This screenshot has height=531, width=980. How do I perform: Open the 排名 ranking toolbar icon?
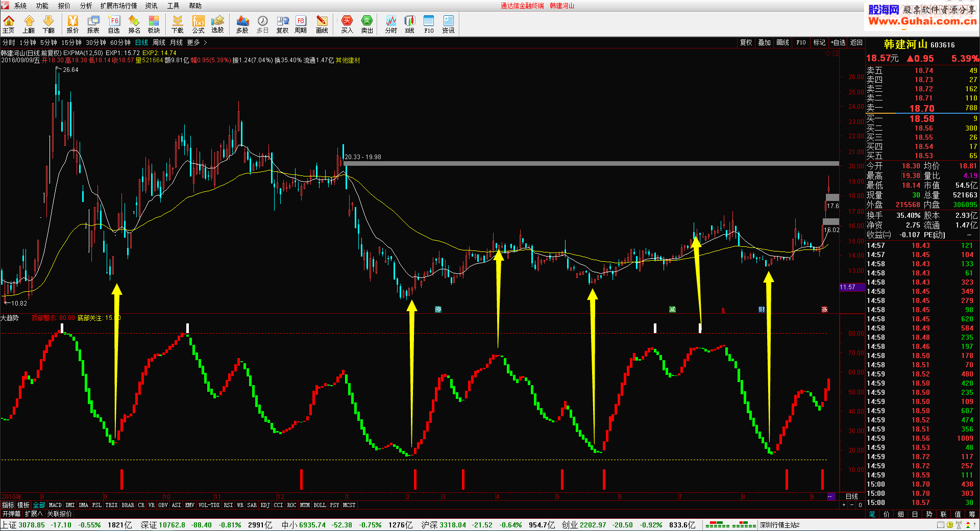[134, 24]
